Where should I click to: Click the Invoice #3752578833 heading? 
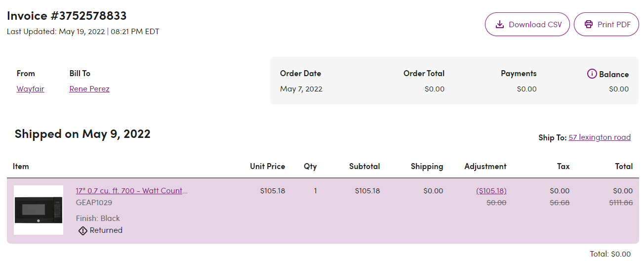coord(67,15)
